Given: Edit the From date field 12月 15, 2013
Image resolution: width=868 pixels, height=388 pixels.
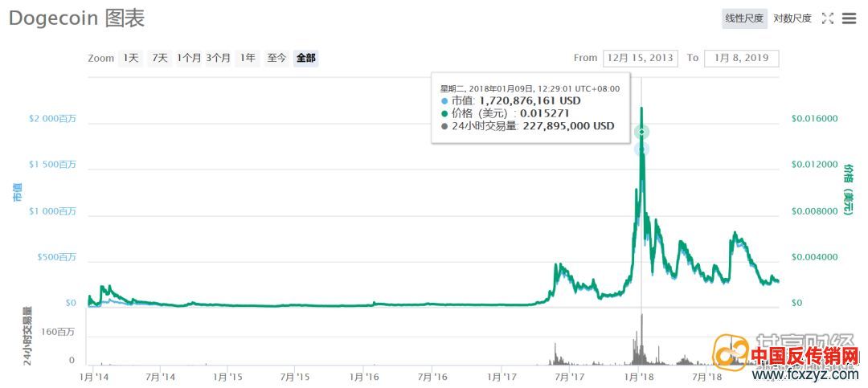Looking at the screenshot, I should coord(640,58).
